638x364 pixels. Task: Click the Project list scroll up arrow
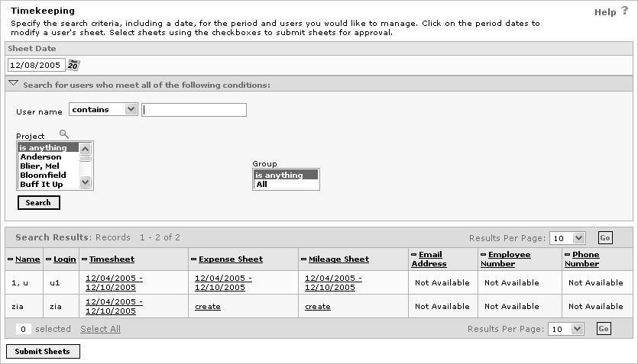click(85, 149)
